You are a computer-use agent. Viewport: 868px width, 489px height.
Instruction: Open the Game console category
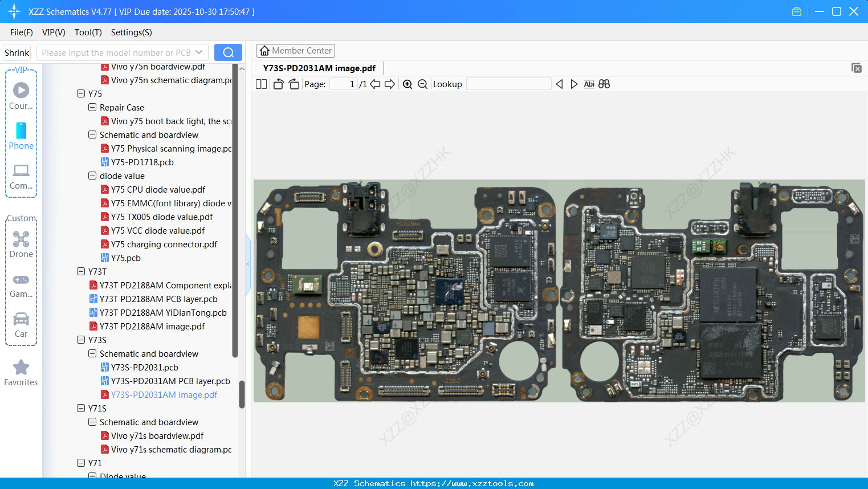(21, 286)
